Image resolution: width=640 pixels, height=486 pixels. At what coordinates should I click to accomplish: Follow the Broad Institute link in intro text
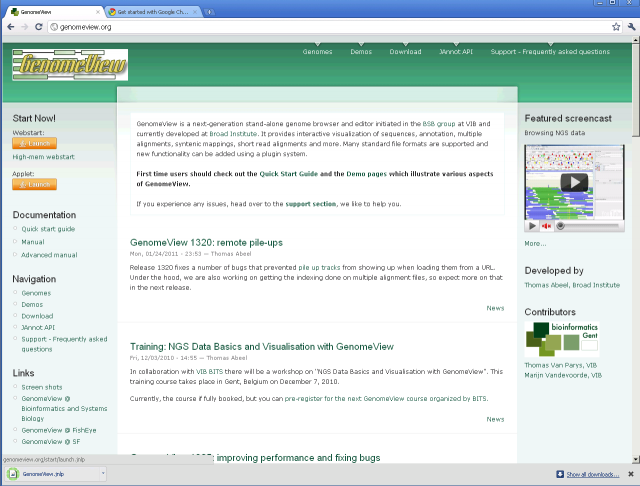233,134
